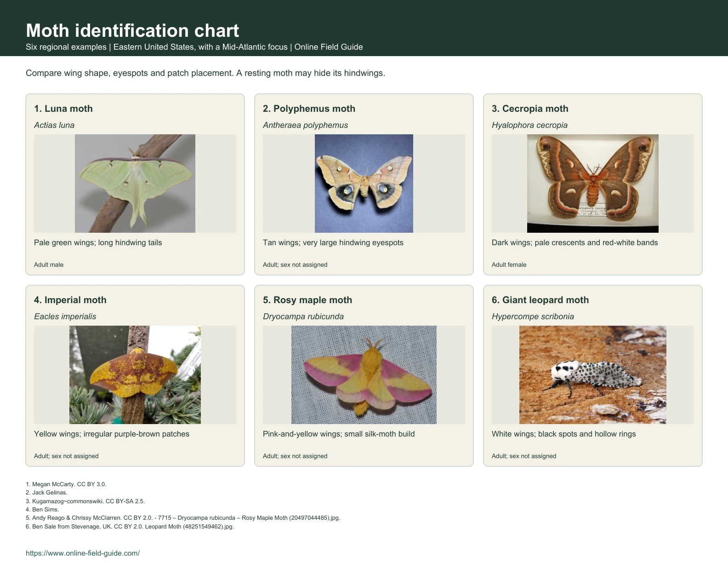Select the '4. Imperial moth' heading
Image resolution: width=728 pixels, height=563 pixels.
click(x=70, y=300)
